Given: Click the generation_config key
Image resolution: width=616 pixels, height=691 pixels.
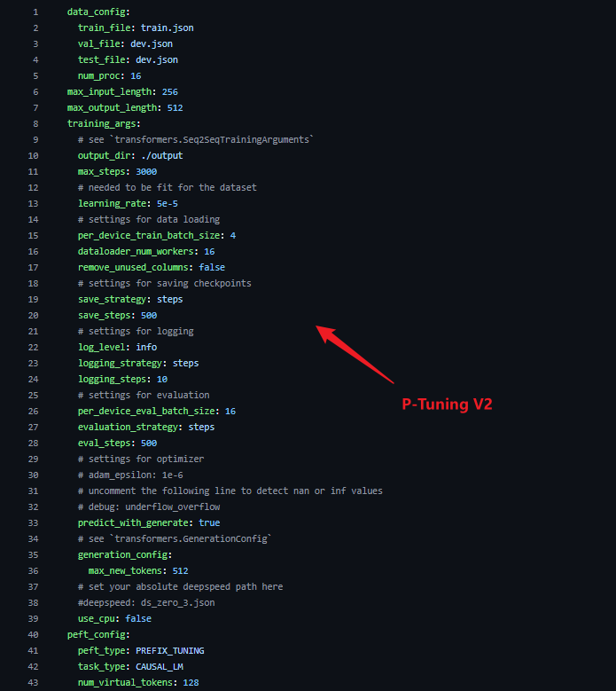Looking at the screenshot, I should (x=122, y=554).
